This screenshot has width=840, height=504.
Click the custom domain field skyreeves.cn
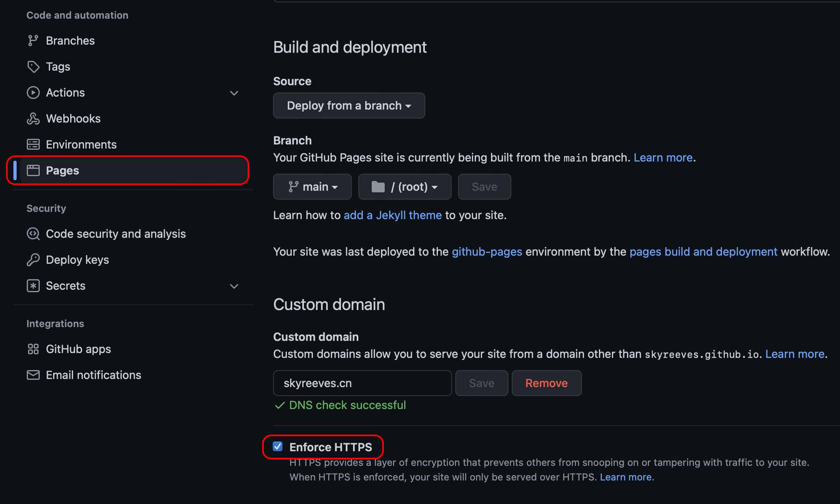[x=362, y=383]
